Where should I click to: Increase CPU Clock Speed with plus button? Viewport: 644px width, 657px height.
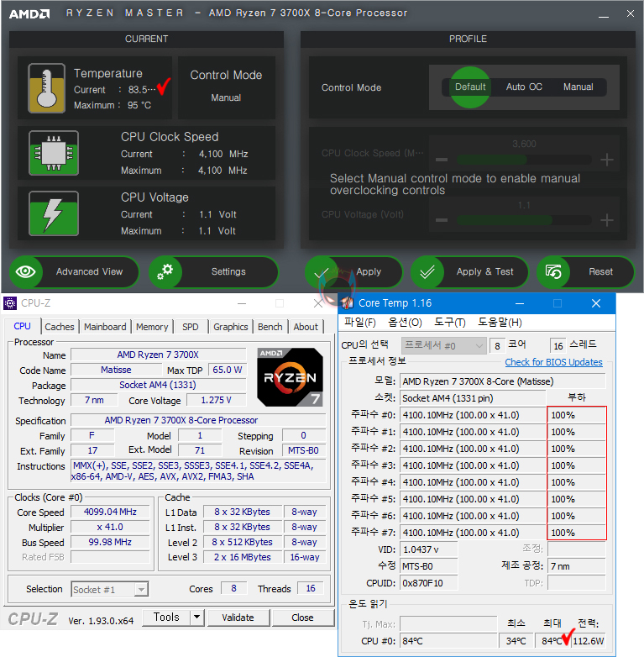pos(607,160)
